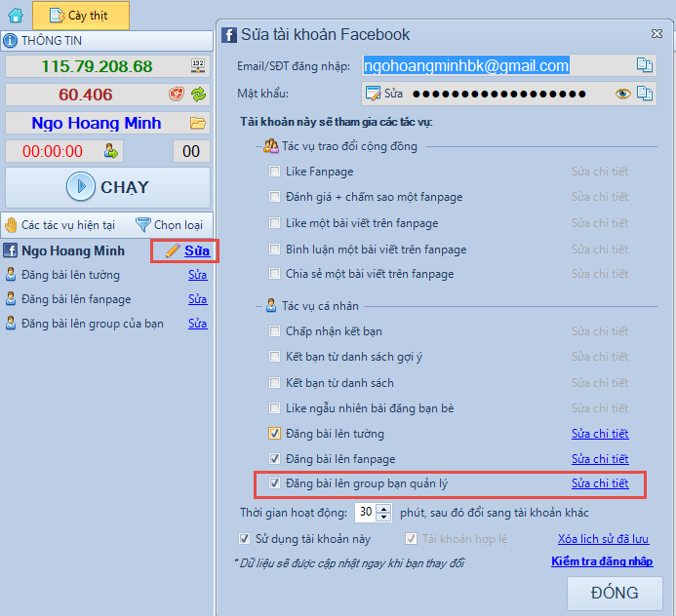
Task: Click user icon beside Đăng bài lên tường
Action: click(x=11, y=275)
